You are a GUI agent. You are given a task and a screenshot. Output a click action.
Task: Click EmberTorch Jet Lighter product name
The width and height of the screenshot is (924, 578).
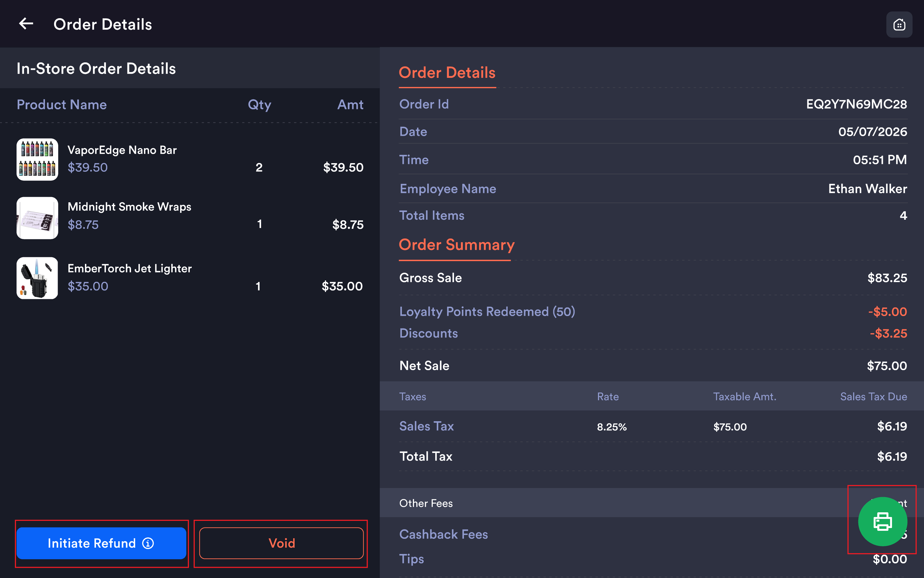(129, 268)
